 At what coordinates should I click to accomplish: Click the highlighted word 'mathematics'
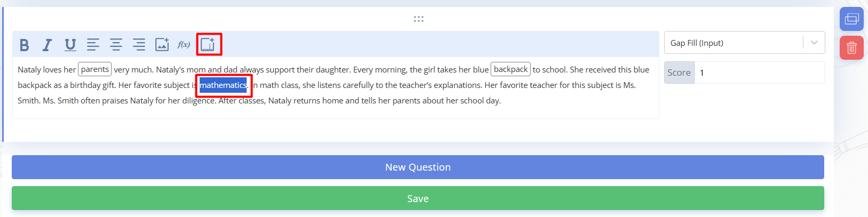[223, 85]
